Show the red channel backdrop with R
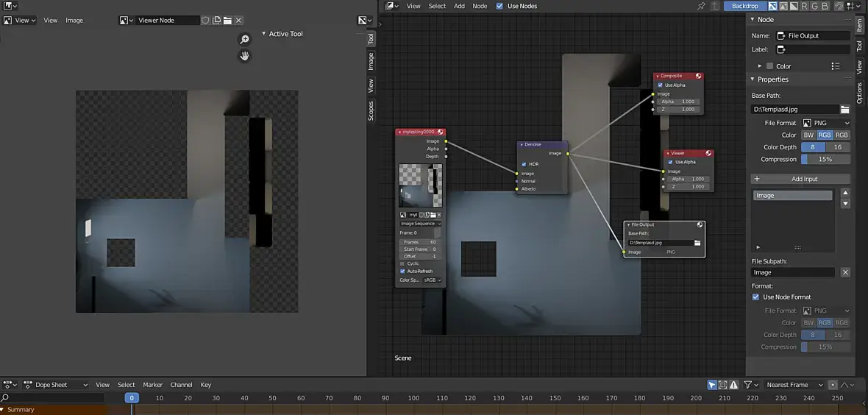 click(804, 6)
